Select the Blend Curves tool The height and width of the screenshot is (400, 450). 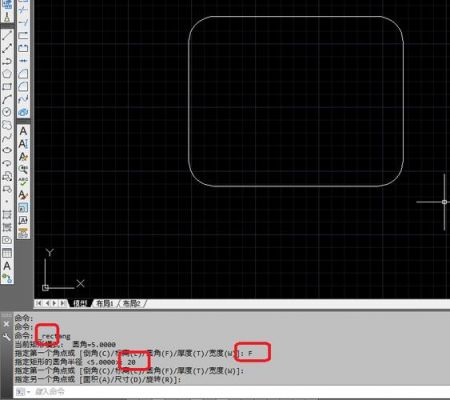pyautogui.click(x=23, y=99)
